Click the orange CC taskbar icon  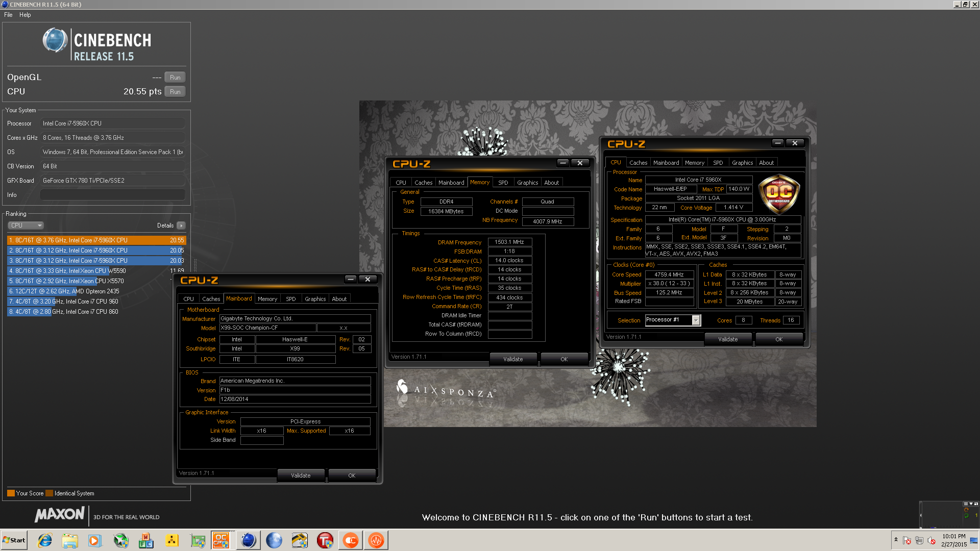(x=351, y=540)
